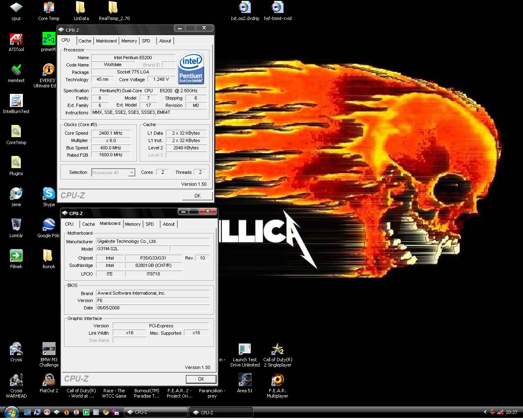This screenshot has height=420, width=523.
Task: Open the cpuz desktop shortcut
Action: [x=16, y=11]
